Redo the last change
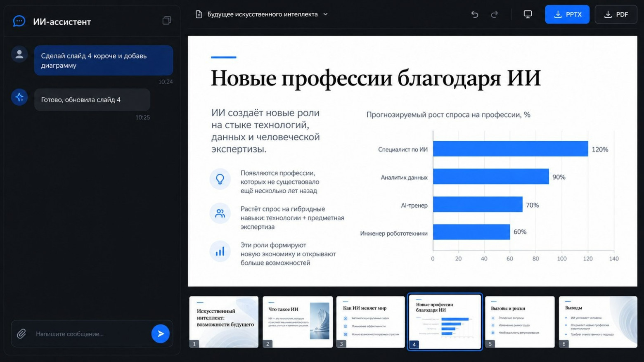 tap(494, 14)
